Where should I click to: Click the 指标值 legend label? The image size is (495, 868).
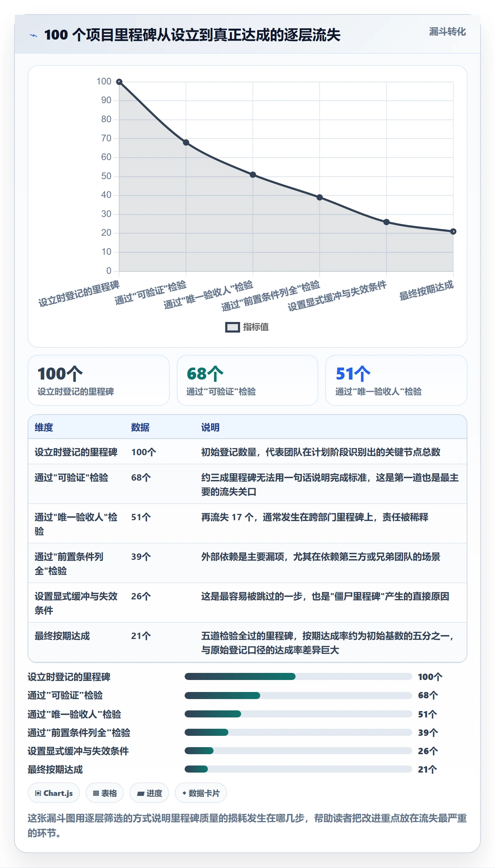click(x=256, y=327)
